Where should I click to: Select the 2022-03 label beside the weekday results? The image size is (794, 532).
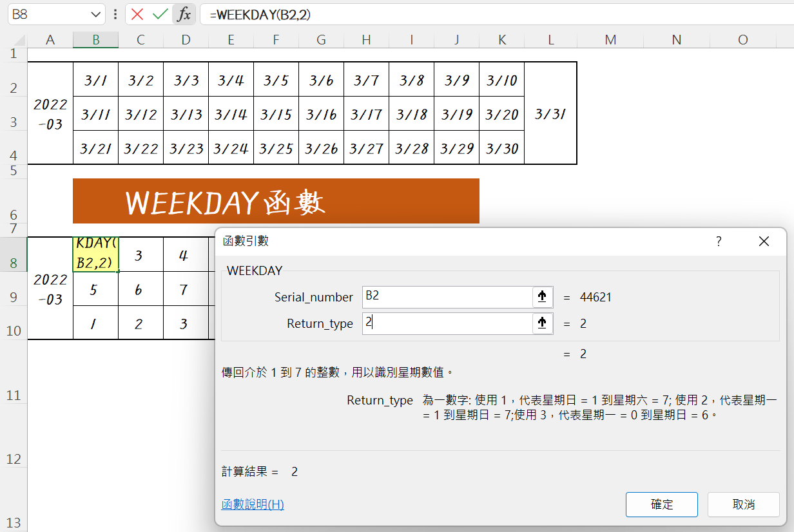pyautogui.click(x=50, y=289)
